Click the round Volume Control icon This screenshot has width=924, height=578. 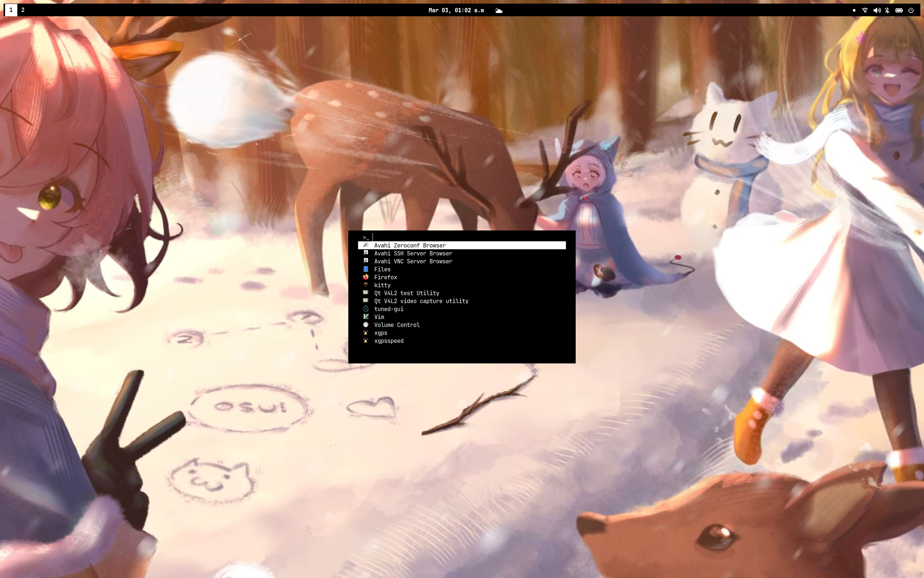tap(365, 324)
